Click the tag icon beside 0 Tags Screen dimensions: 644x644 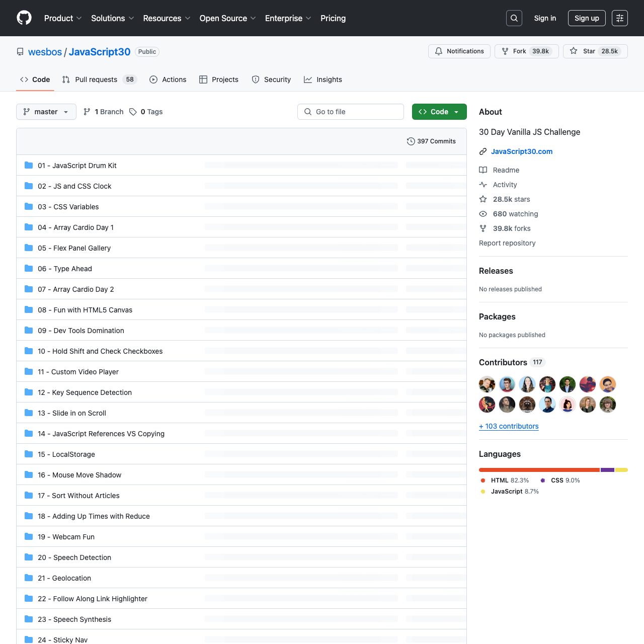(x=133, y=112)
